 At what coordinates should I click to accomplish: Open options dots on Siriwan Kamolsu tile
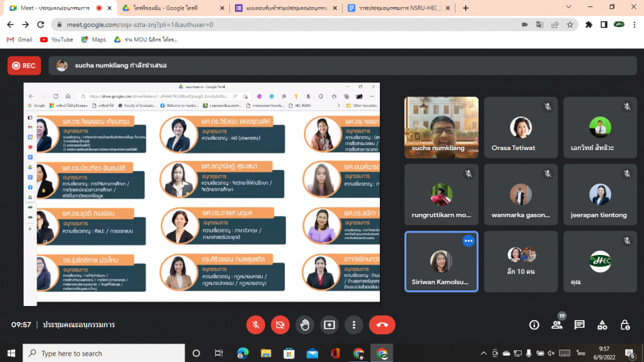[x=468, y=241]
